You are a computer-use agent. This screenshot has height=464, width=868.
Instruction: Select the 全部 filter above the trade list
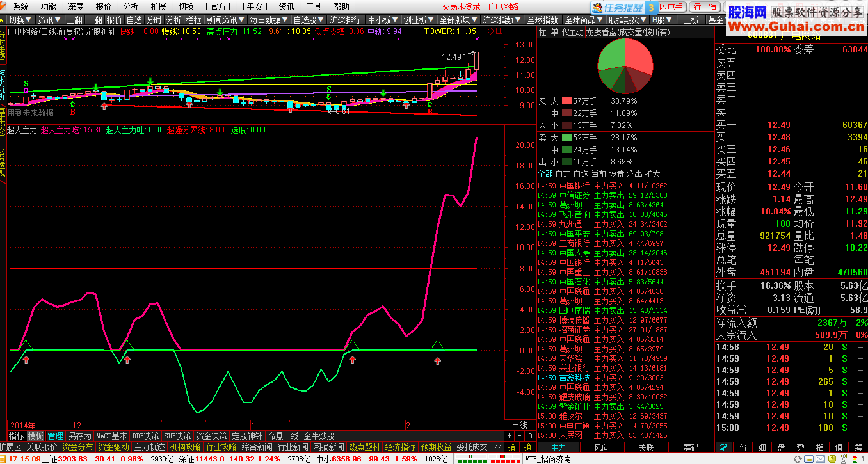pos(545,173)
